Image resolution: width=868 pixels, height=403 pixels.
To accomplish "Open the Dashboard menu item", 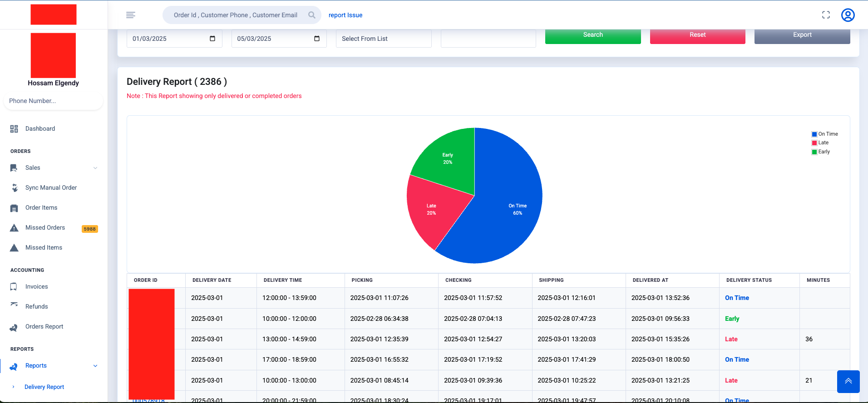I will tap(40, 129).
